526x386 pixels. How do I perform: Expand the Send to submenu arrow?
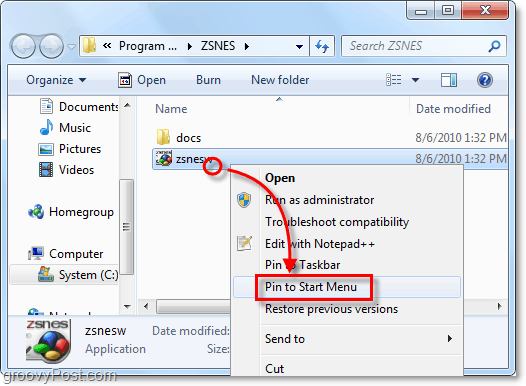coord(450,339)
